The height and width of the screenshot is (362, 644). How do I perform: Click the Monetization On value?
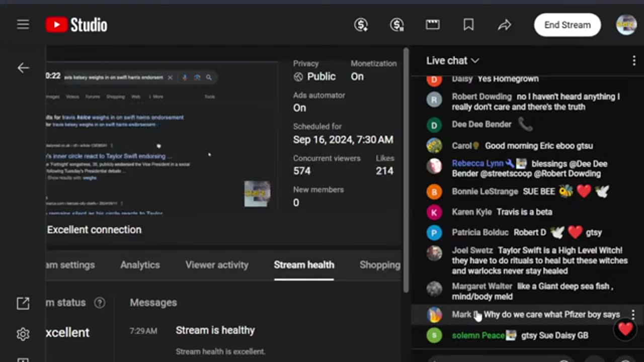[x=357, y=76]
